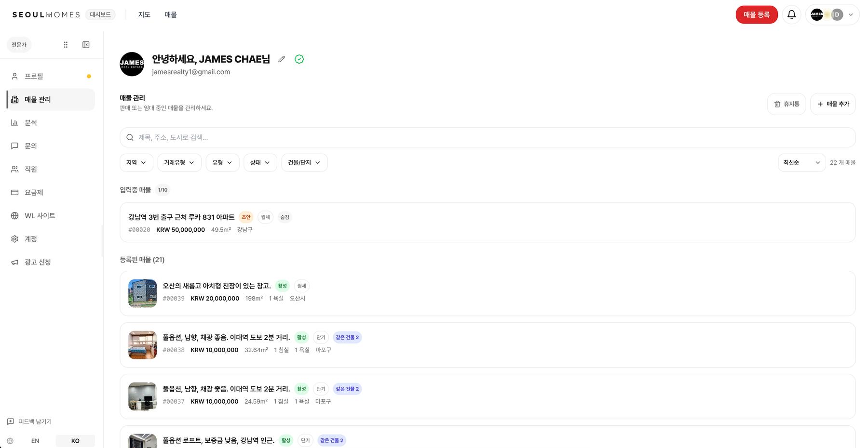This screenshot has width=868, height=448.
Task: Click the 1/10 draft counter badge
Action: (163, 190)
